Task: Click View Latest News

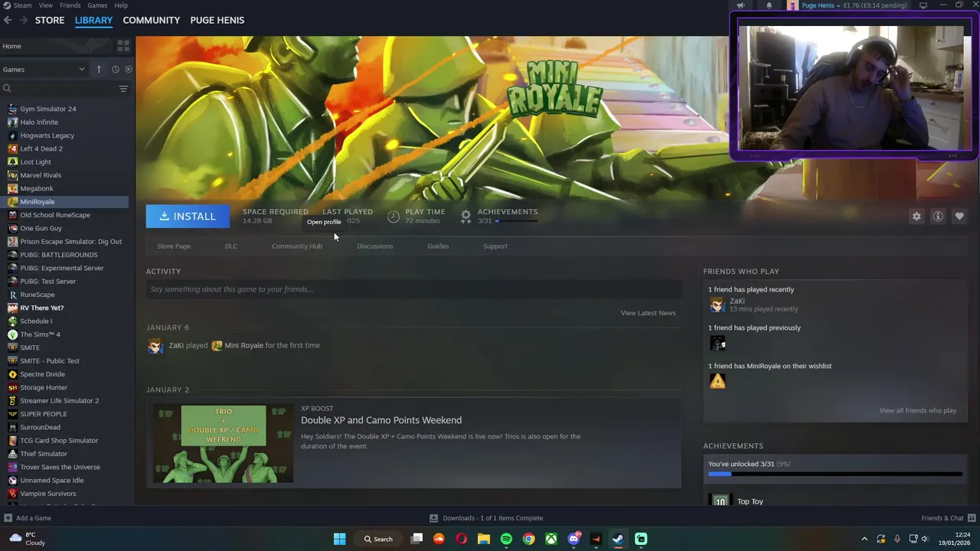Action: point(648,313)
